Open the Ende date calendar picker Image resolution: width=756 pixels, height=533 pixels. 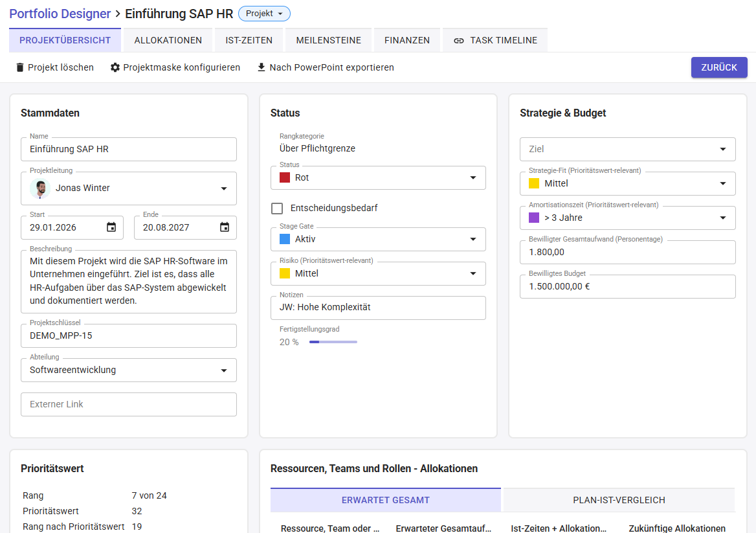225,227
